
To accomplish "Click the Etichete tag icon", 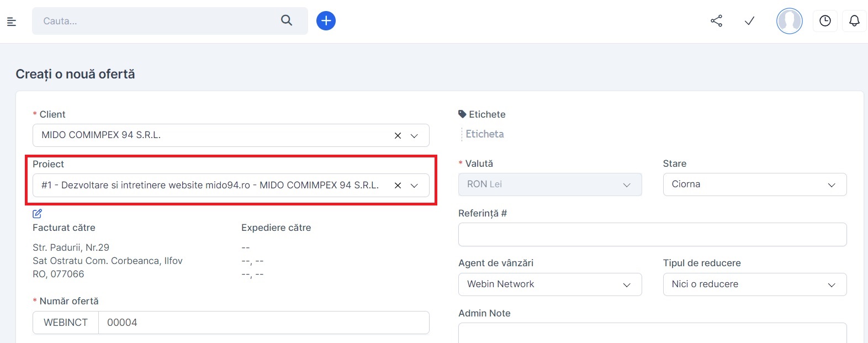I will coord(462,114).
